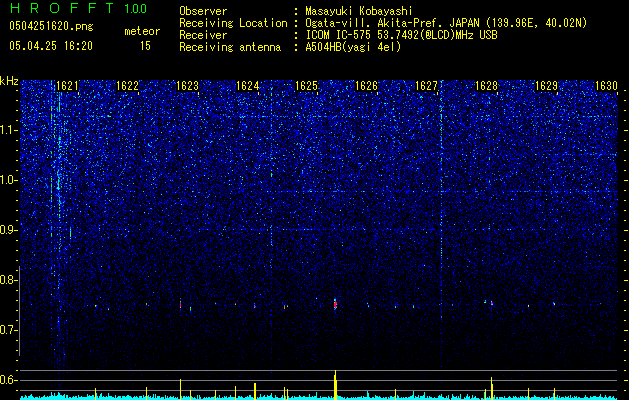Click the 1630 time marker
Viewport: 629px width, 400px height.
click(x=606, y=86)
